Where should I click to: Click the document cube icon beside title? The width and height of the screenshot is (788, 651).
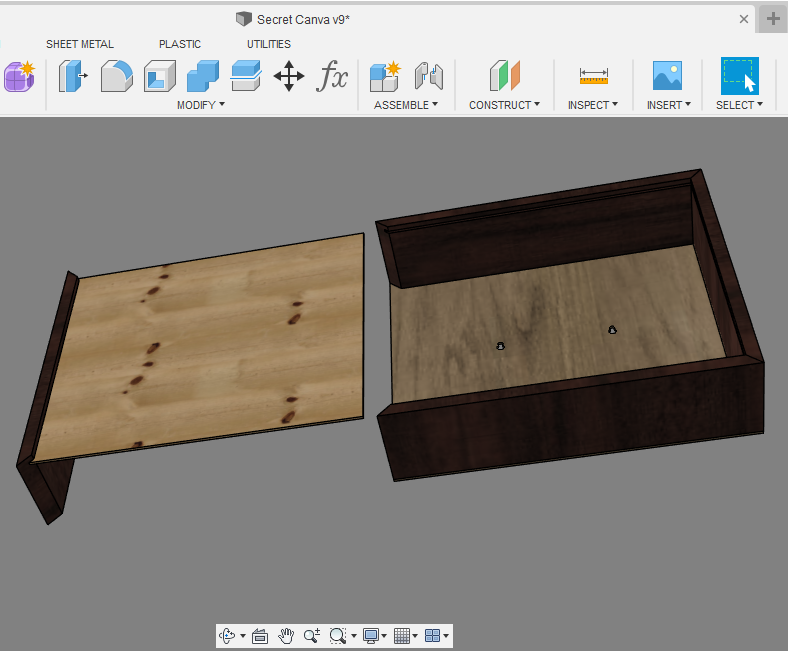click(244, 19)
